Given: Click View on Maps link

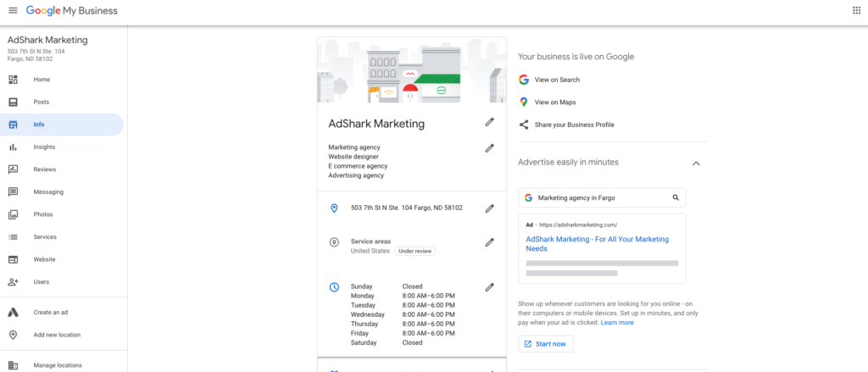Looking at the screenshot, I should pyautogui.click(x=555, y=103).
